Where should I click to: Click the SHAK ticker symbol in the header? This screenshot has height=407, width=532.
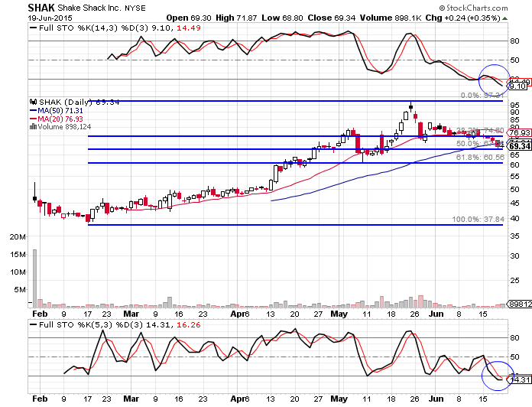pos(41,8)
